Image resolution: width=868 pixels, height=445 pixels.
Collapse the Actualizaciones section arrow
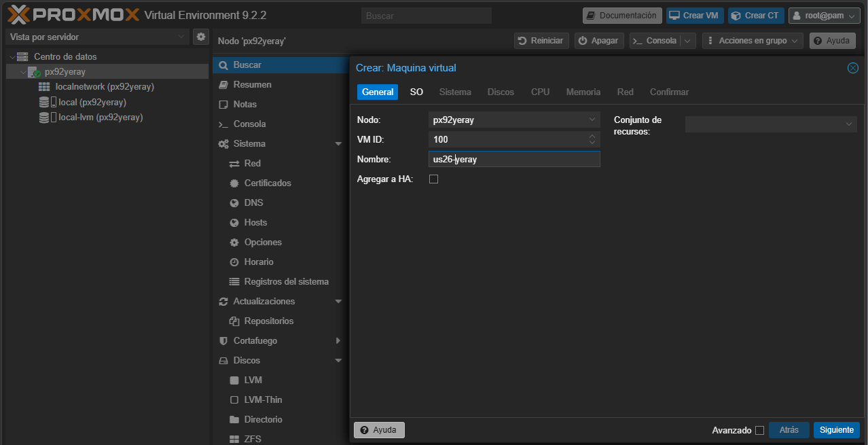pyautogui.click(x=338, y=302)
